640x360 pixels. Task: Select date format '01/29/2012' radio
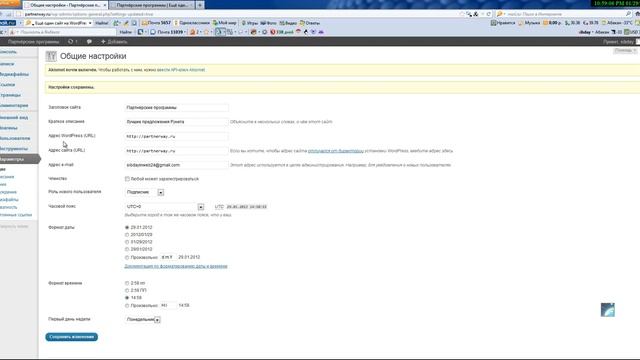pos(127,242)
